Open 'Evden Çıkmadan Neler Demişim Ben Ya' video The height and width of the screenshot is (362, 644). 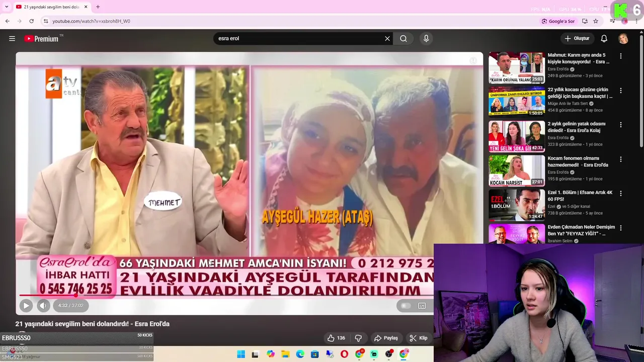581,230
